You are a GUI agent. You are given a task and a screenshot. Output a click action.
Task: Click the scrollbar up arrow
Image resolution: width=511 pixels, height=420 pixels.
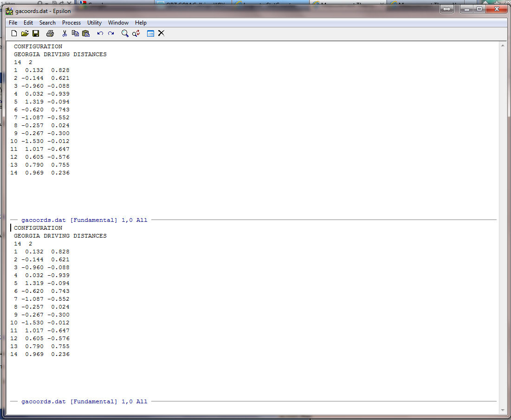[503, 45]
